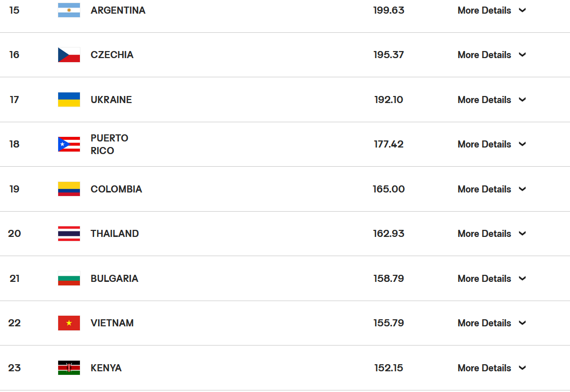The height and width of the screenshot is (392, 570).
Task: Select the THAILAND country name
Action: [x=114, y=233]
